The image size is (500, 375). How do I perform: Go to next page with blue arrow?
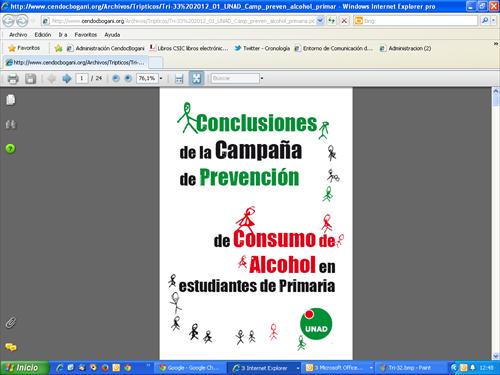pos(67,79)
